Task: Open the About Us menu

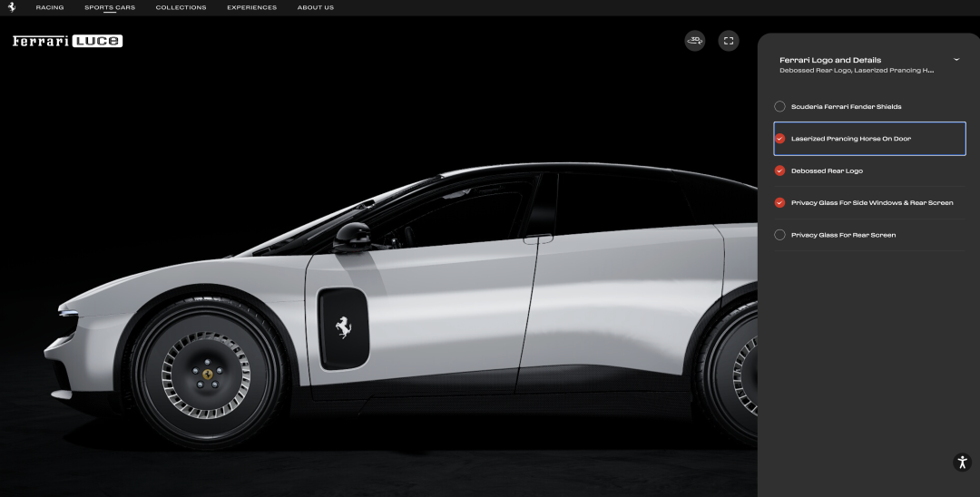Action: [316, 7]
